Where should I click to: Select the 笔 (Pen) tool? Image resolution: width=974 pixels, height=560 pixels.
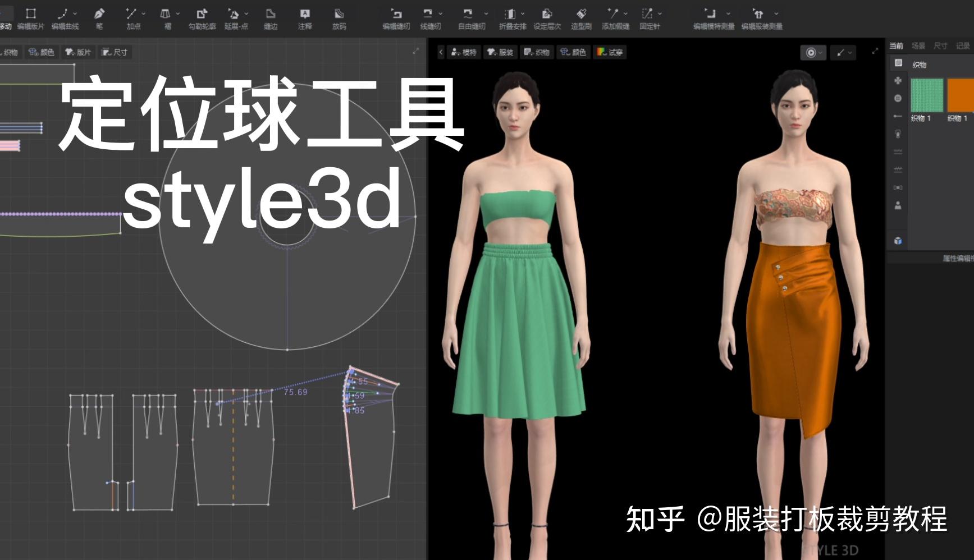[x=100, y=12]
